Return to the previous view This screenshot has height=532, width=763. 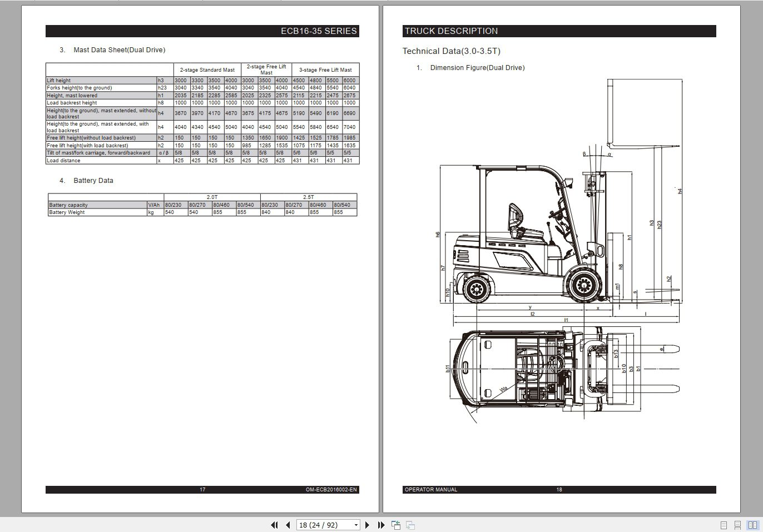click(x=396, y=525)
